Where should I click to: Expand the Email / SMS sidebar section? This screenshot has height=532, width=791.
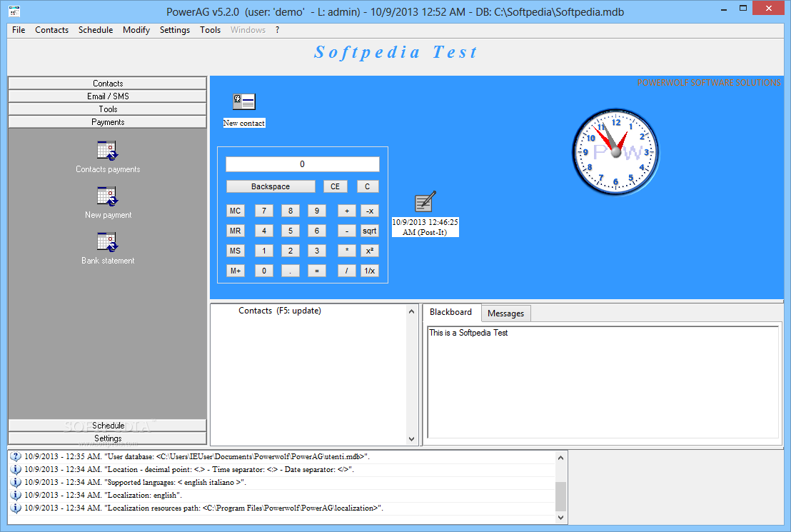pyautogui.click(x=108, y=96)
